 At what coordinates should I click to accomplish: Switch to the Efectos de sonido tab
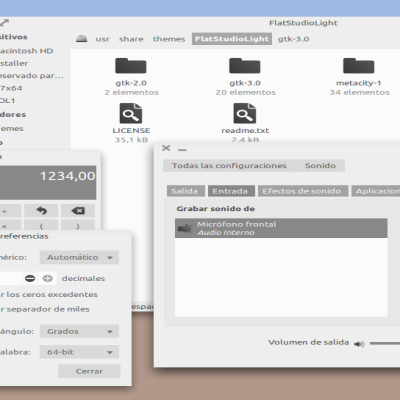(302, 191)
